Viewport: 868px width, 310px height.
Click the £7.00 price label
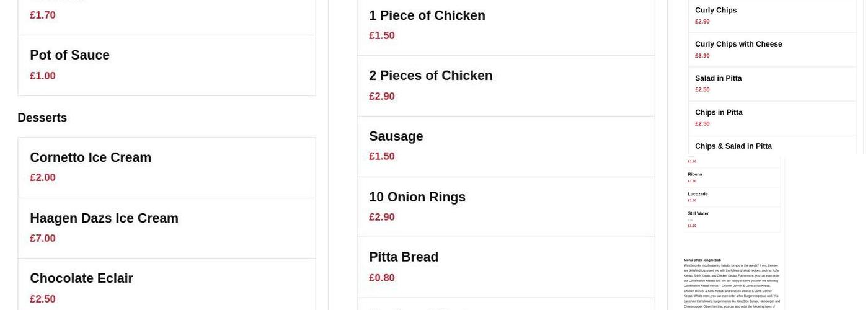click(43, 238)
